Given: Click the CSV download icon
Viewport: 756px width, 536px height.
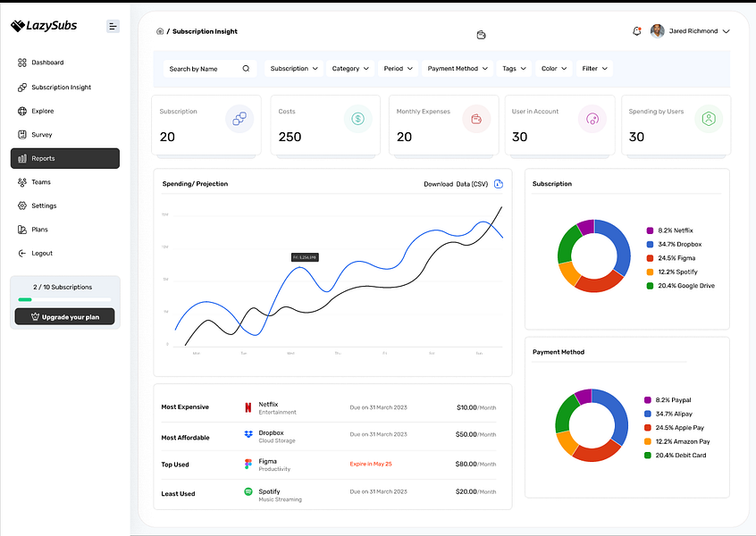Looking at the screenshot, I should (x=499, y=184).
